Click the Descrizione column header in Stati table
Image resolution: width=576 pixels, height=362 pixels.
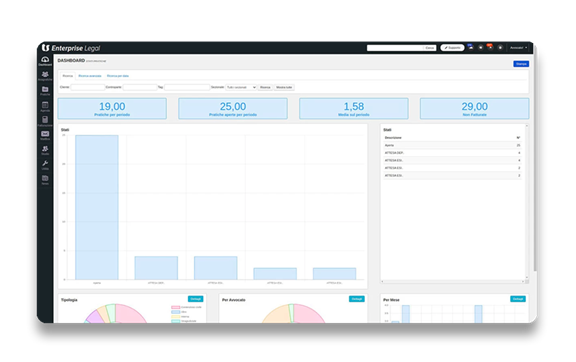[393, 137]
